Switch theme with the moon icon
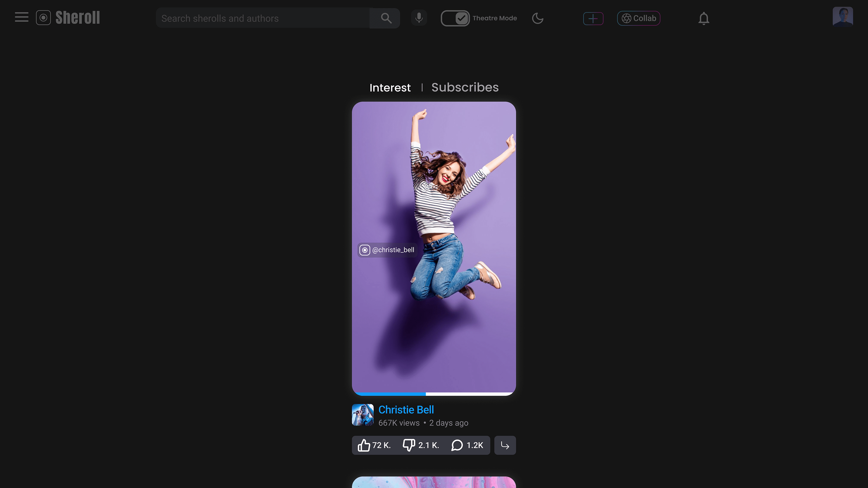This screenshot has width=868, height=488. click(x=538, y=18)
